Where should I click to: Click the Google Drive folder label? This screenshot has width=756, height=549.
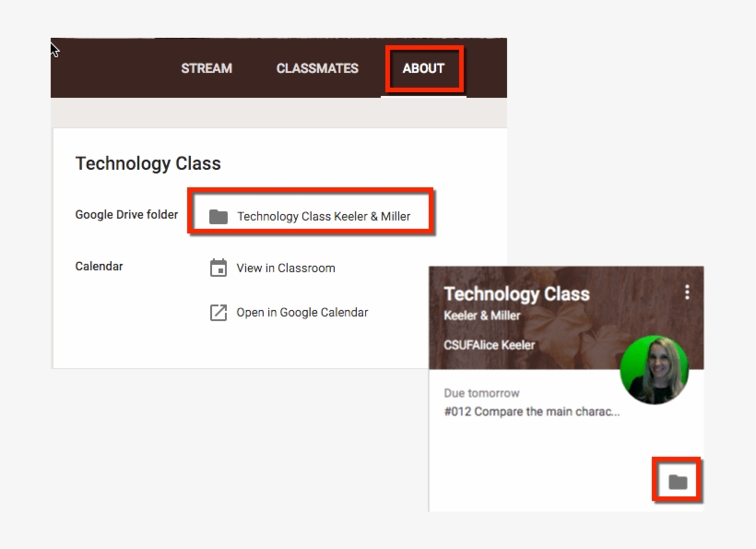coord(126,214)
